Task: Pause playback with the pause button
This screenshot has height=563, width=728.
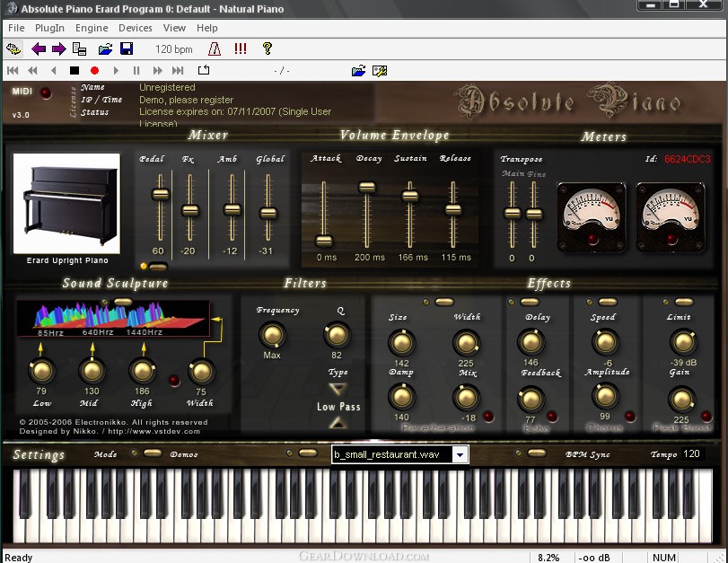Action: click(x=136, y=71)
